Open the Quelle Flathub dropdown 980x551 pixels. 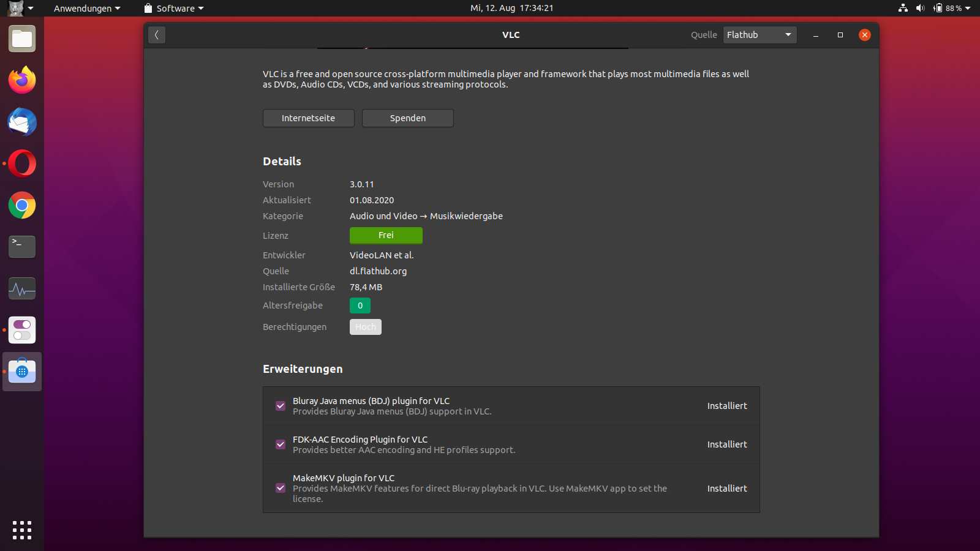[x=759, y=35]
